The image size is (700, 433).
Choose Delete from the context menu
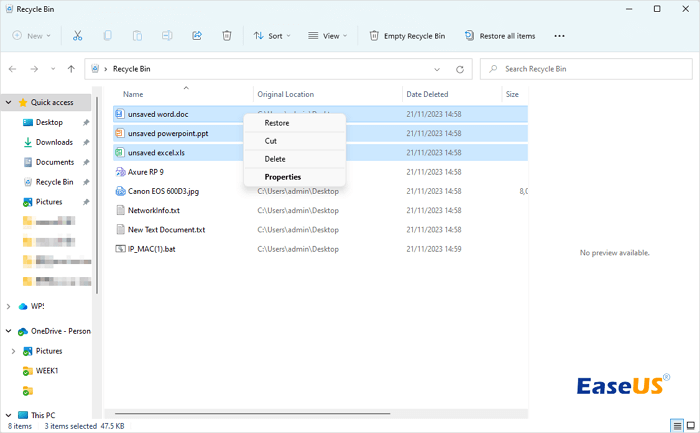click(x=275, y=159)
